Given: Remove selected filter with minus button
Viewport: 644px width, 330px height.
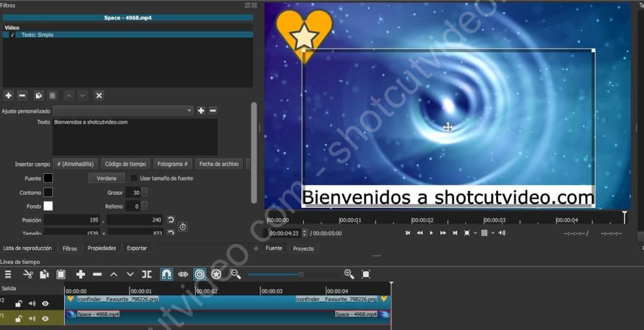Looking at the screenshot, I should pyautogui.click(x=23, y=96).
